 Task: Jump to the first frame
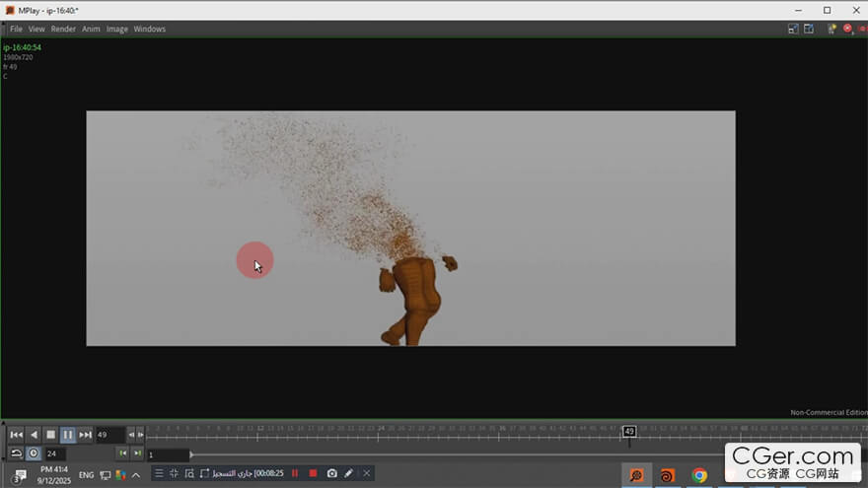pos(16,435)
